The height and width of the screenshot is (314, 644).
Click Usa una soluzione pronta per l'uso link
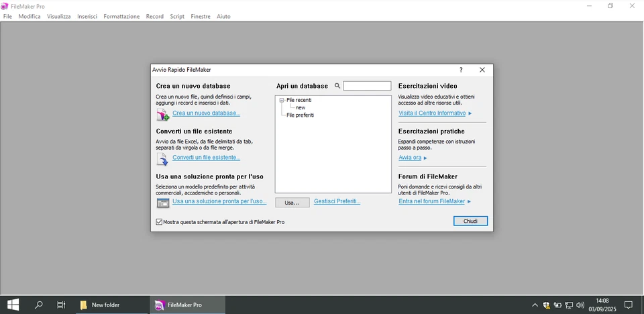220,201
